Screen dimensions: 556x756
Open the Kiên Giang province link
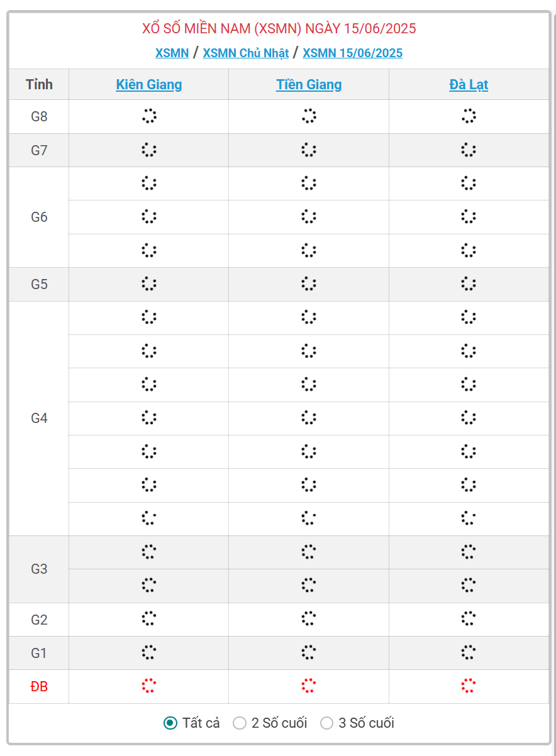(x=149, y=85)
